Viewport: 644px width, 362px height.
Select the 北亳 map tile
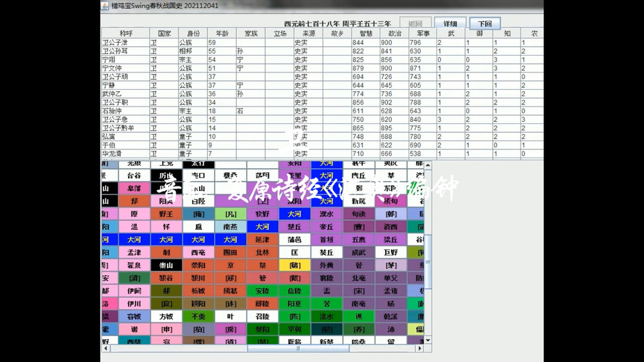(358, 278)
